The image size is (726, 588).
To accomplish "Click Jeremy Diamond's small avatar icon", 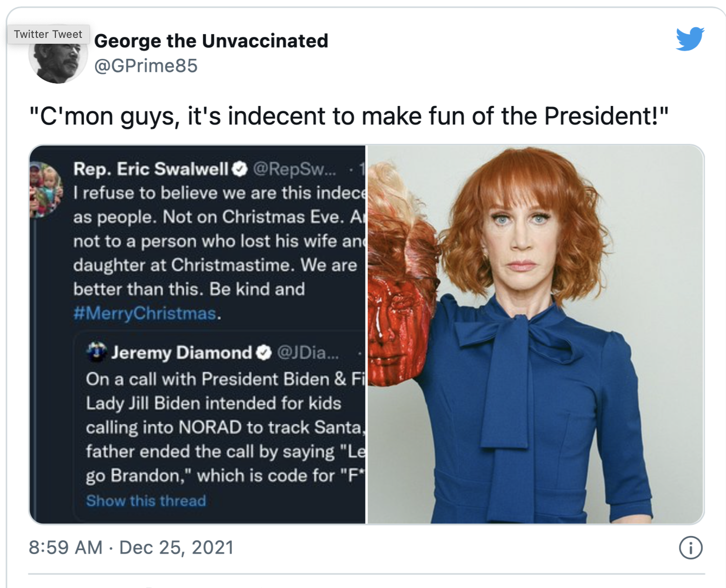I will [x=96, y=352].
